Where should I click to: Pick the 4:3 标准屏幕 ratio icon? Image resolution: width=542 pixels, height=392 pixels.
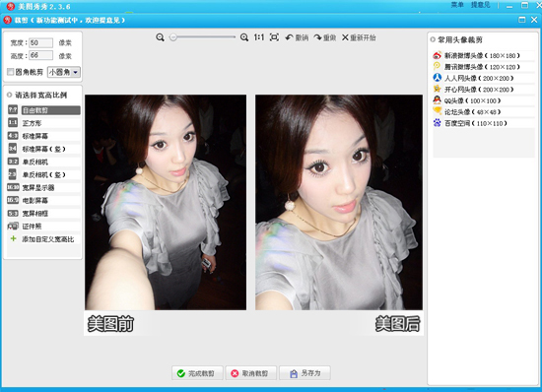13,136
